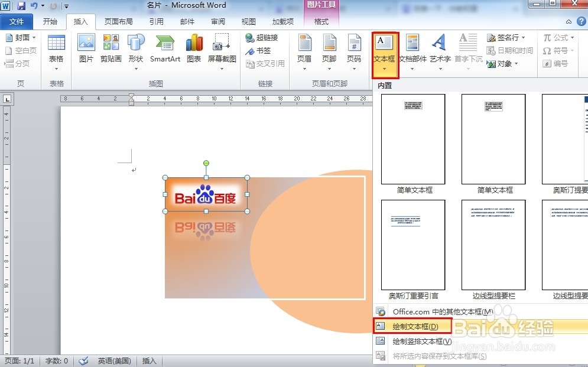Open the 图片工具 格式 tab
The width and height of the screenshot is (588, 367).
point(322,21)
